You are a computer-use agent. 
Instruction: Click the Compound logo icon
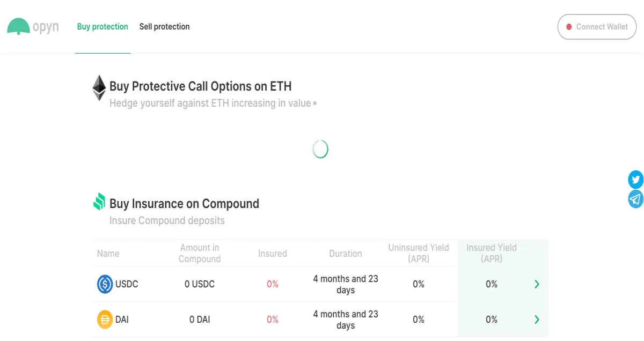pyautogui.click(x=99, y=202)
